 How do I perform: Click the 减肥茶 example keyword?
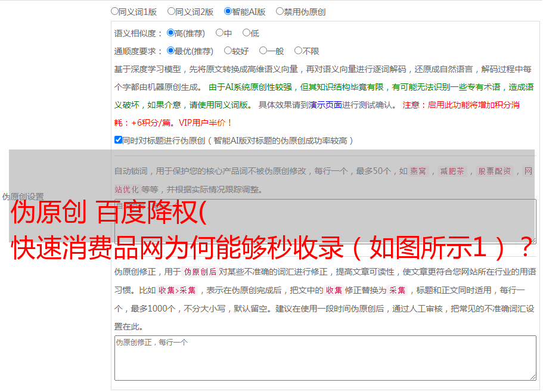452,171
